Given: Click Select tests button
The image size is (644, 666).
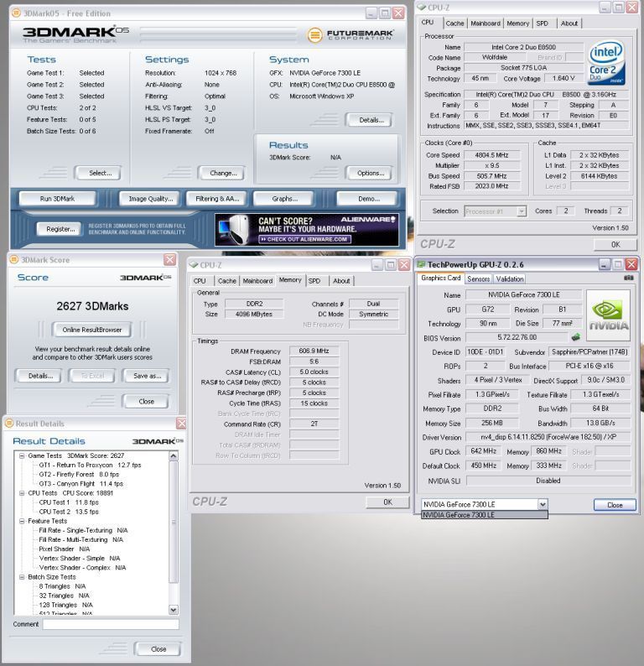Looking at the screenshot, I should click(100, 173).
